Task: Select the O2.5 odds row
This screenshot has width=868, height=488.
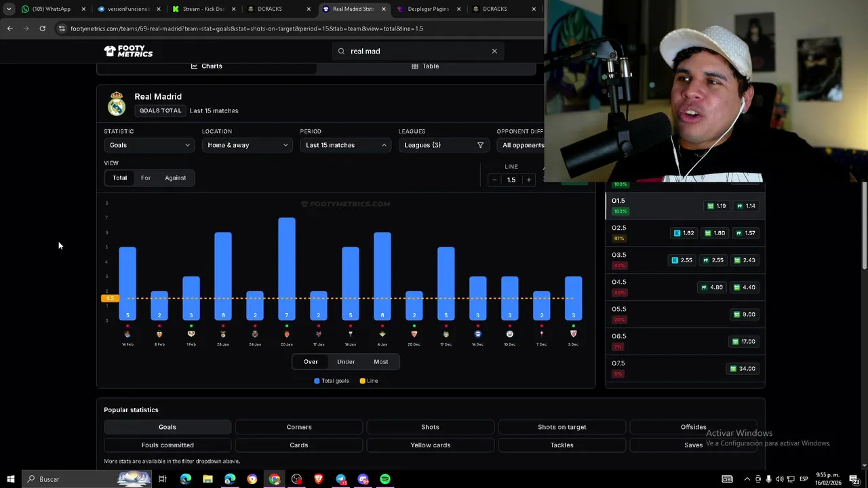Action: [x=685, y=233]
